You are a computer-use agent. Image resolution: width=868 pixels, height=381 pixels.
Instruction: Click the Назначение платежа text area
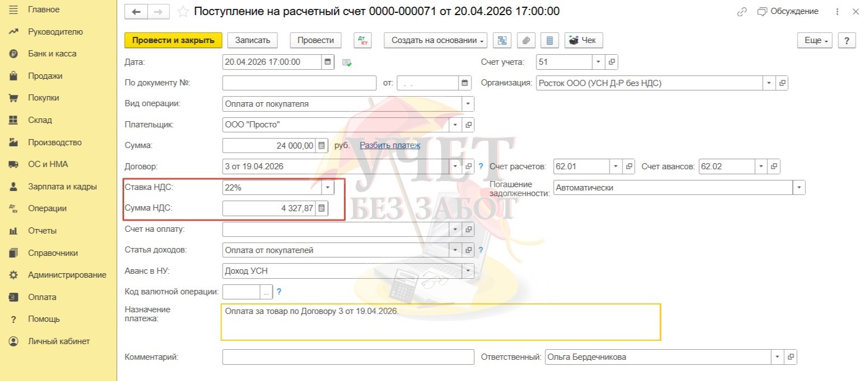pyautogui.click(x=441, y=322)
